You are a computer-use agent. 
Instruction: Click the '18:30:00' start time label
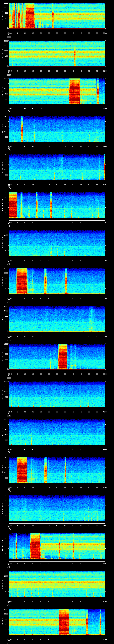[9, 71]
